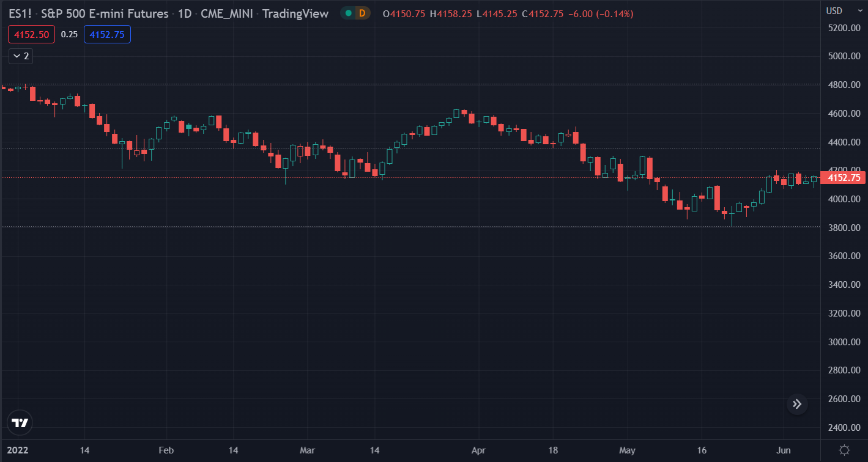868x462 pixels.
Task: Click the 4800.00 price axis label
Action: tap(844, 85)
